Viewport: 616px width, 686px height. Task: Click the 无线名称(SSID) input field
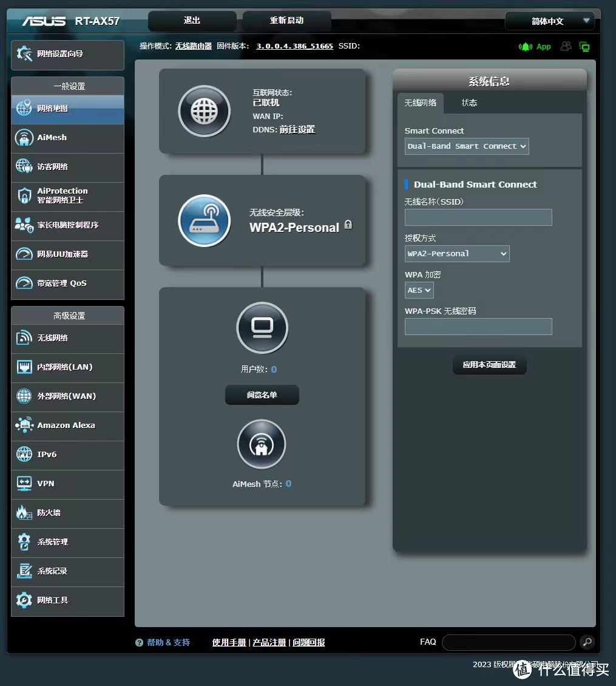pos(478,217)
